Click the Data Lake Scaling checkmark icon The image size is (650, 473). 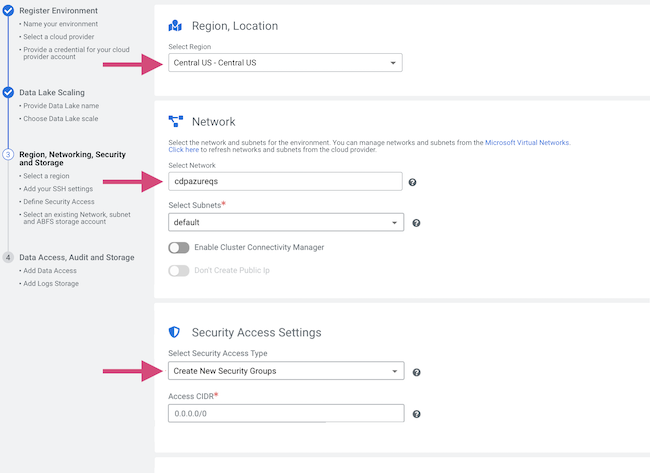point(8,92)
